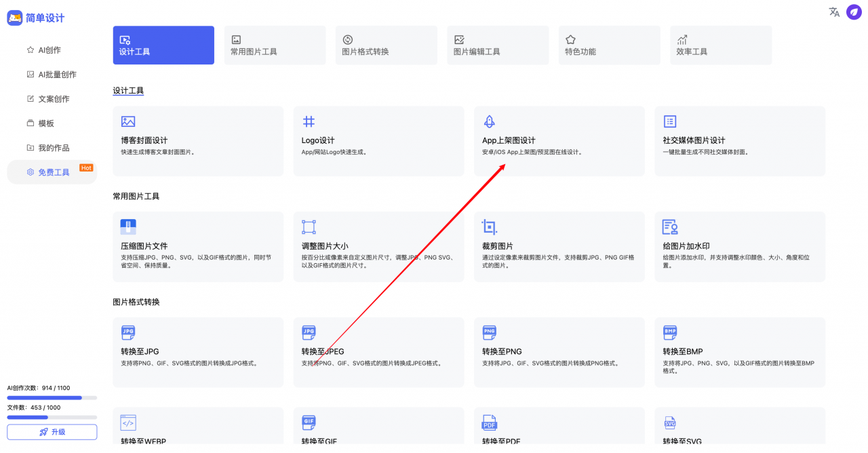This screenshot has width=868, height=453.
Task: Click the 博客封面设计 image icon
Action: click(x=128, y=121)
